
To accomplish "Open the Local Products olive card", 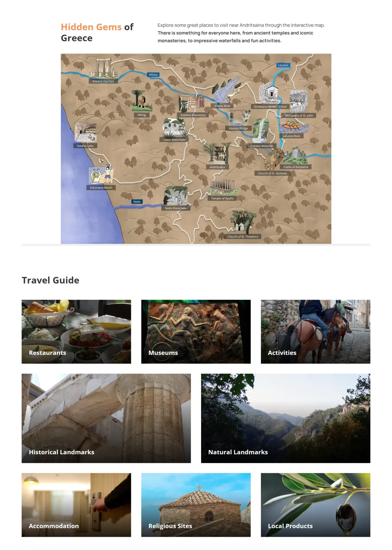I will 315,505.
